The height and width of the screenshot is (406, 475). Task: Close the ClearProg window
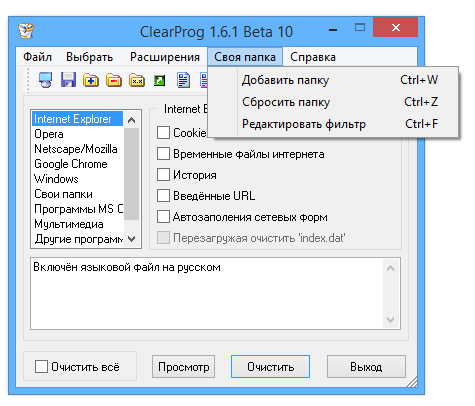coord(395,27)
